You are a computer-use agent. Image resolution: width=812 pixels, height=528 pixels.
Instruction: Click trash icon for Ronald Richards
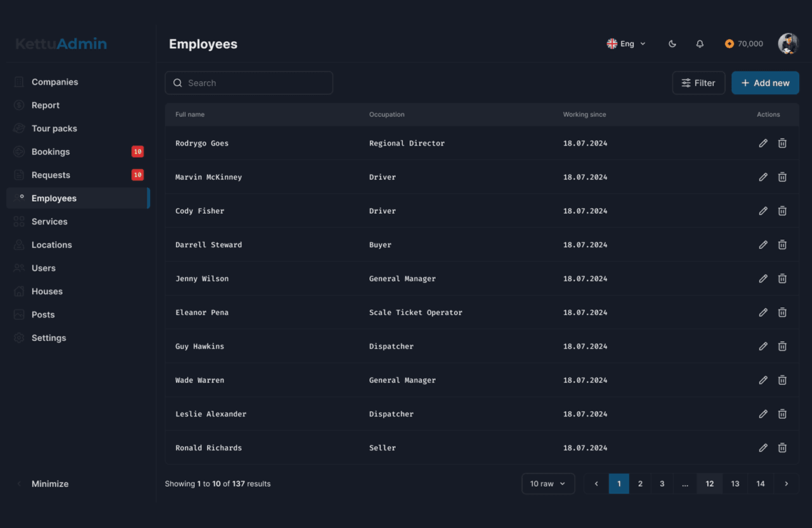pos(782,448)
